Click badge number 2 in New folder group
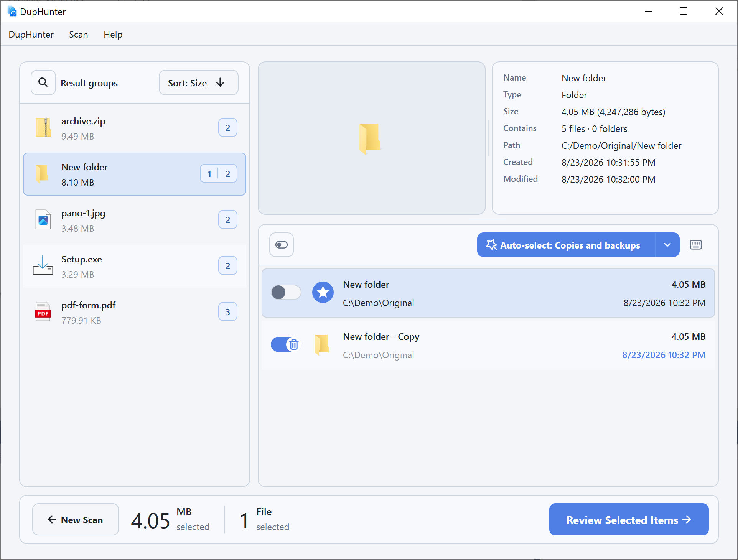The height and width of the screenshot is (560, 738). (228, 174)
